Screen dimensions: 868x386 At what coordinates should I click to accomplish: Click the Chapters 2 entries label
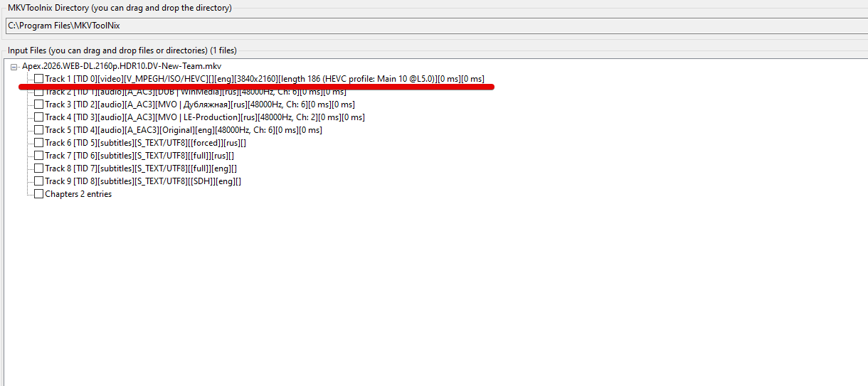coord(78,194)
